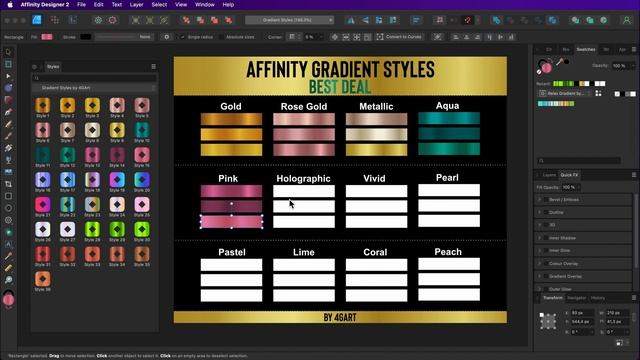Switch to the Pixel persona icon
Screen dimensions: 640x360
pos(55,20)
